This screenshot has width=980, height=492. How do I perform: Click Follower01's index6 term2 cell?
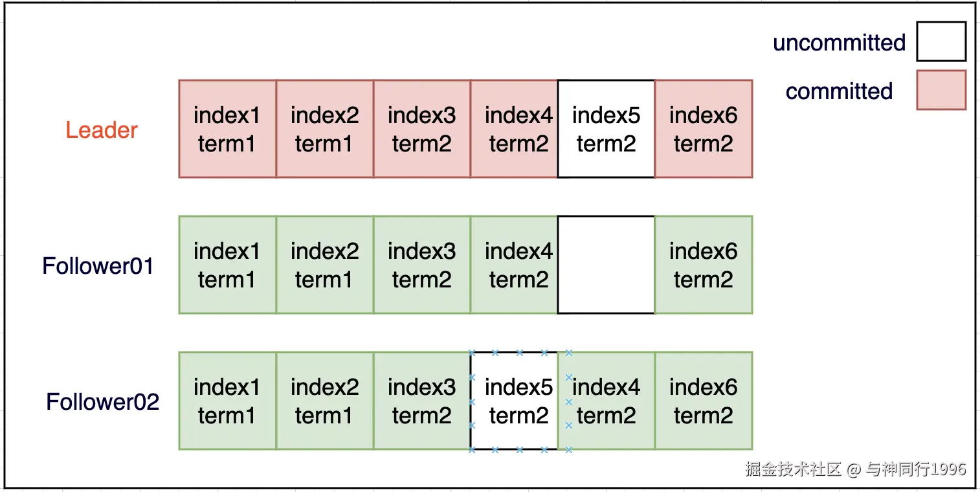[704, 265]
